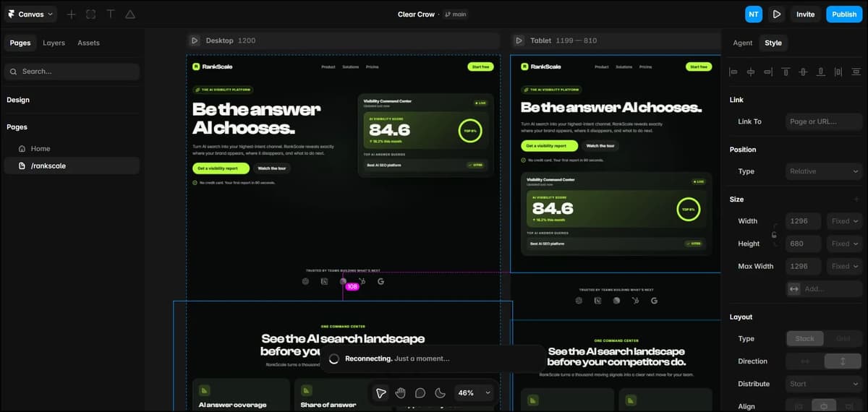Click the green Start free button on Desktop canvas
Screen dimensions: 868x412
480,66
